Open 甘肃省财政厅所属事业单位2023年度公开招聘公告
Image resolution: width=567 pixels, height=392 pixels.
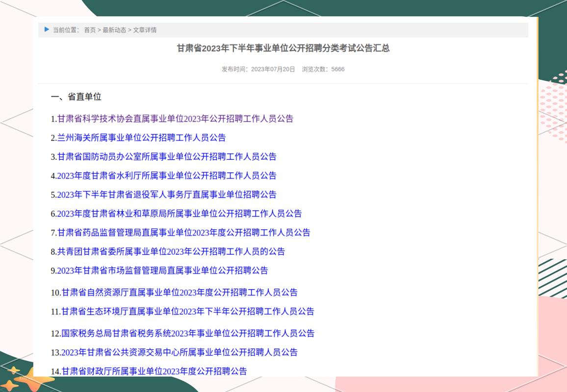click(x=152, y=371)
